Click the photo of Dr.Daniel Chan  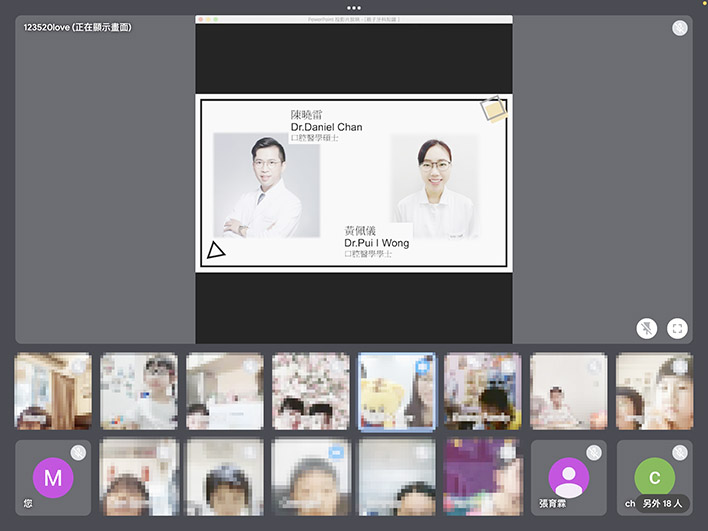point(265,185)
